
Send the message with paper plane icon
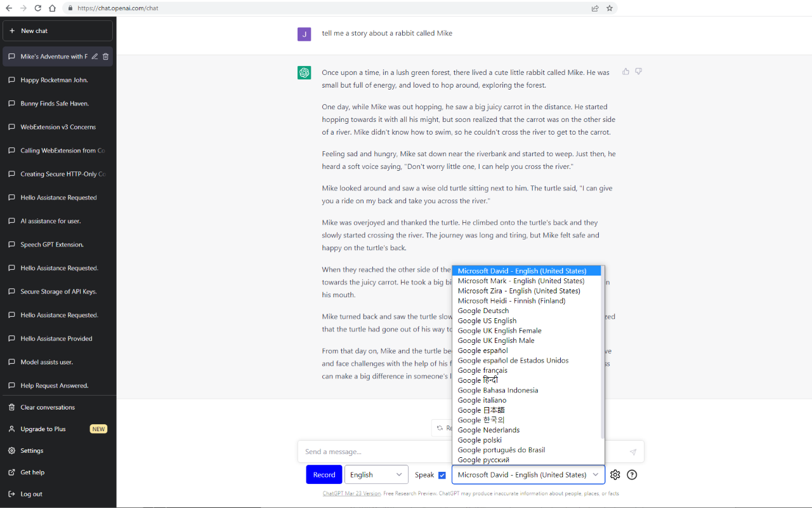point(632,452)
